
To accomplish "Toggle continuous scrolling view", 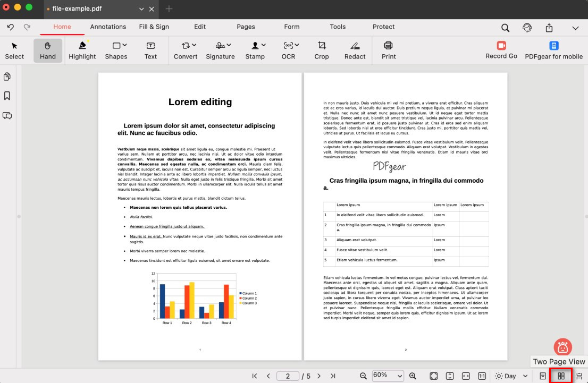I will point(579,376).
